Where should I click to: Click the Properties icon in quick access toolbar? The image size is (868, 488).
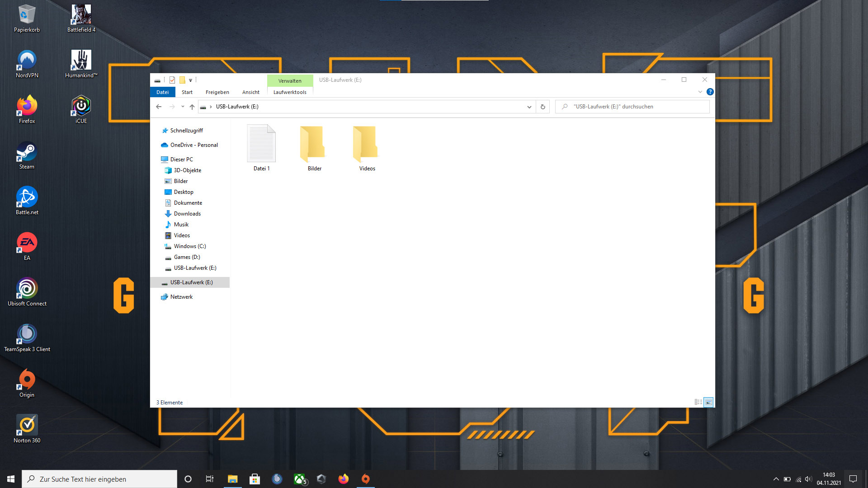click(x=172, y=80)
